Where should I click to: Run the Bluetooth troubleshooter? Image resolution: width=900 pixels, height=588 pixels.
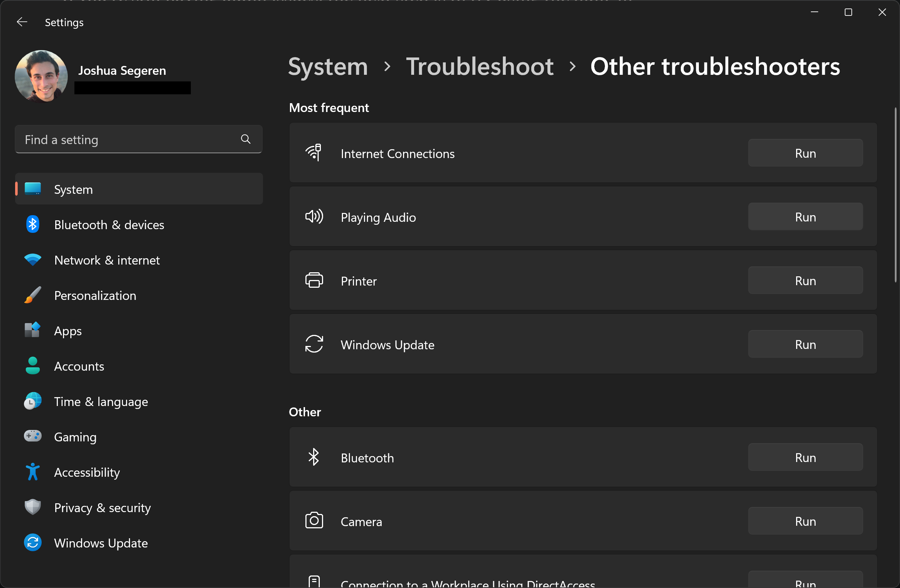[x=805, y=457]
